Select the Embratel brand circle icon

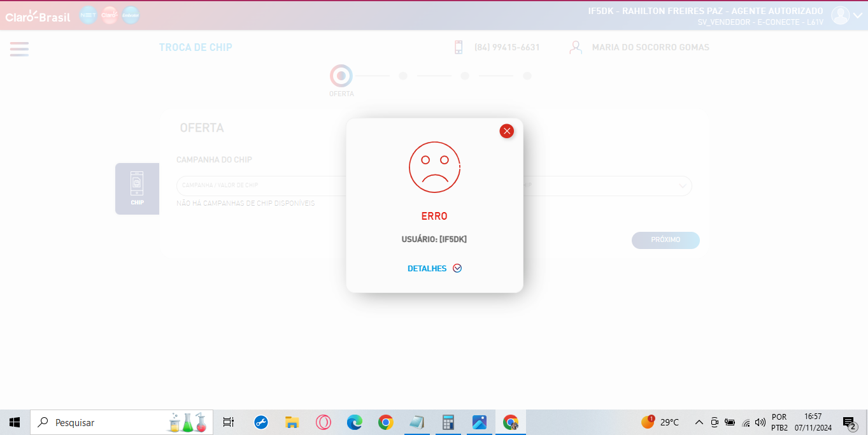coord(131,15)
